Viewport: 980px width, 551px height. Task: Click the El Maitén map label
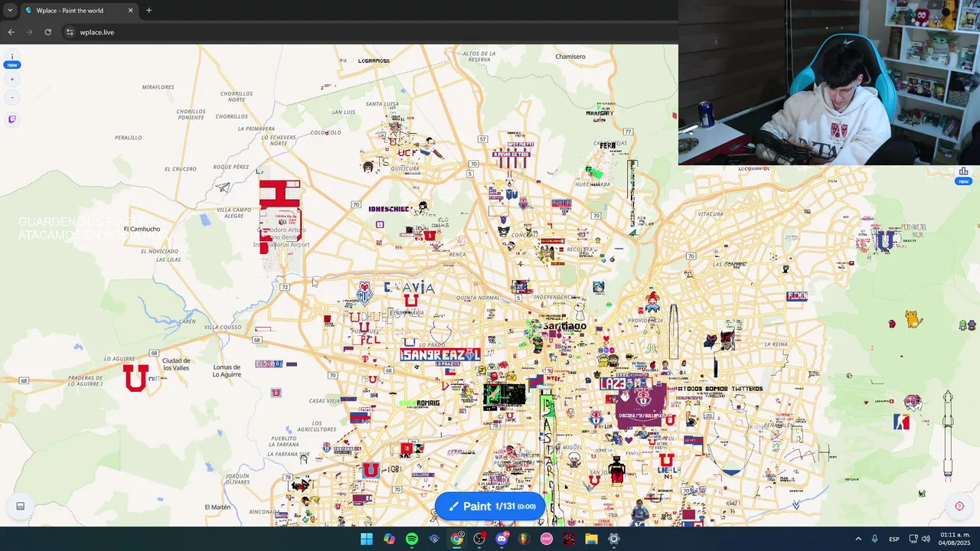(217, 507)
